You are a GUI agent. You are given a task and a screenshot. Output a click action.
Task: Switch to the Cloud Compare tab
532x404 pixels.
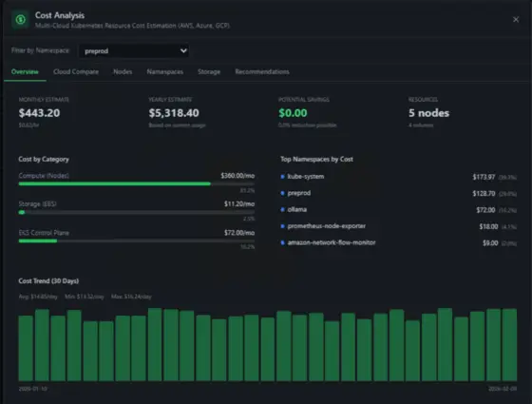click(76, 71)
